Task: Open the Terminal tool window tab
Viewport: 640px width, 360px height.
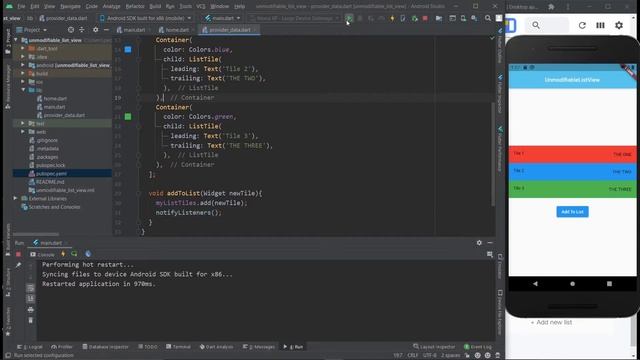Action: coord(178,347)
